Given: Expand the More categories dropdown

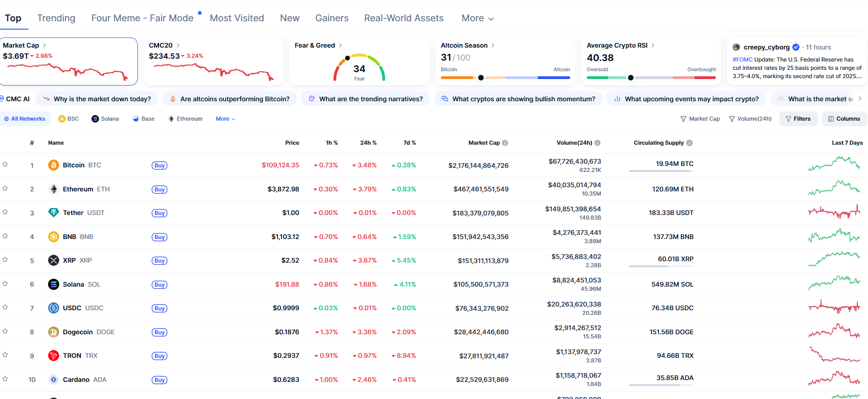Looking at the screenshot, I should [478, 18].
